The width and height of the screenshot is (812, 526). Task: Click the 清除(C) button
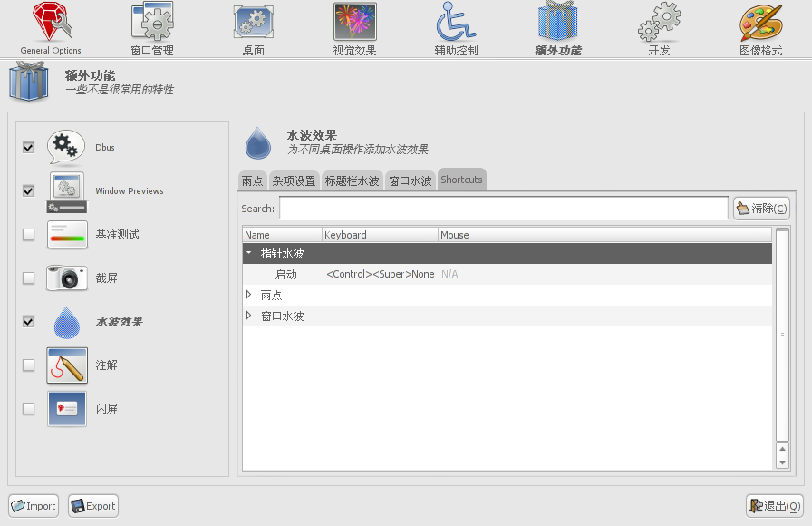[x=761, y=209]
